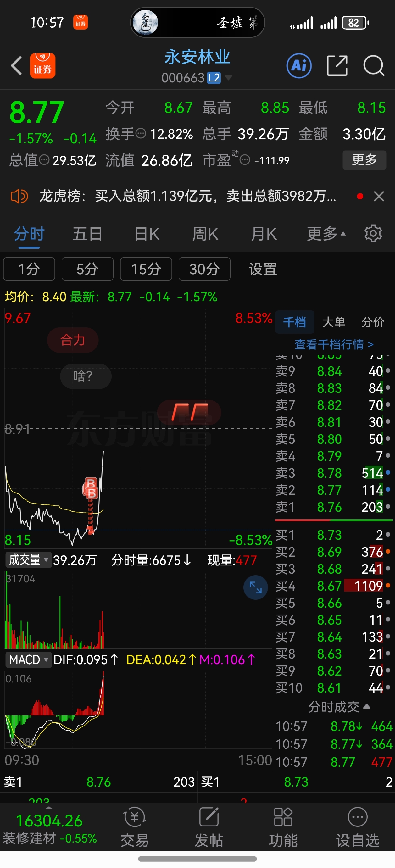Select the 买10 8.61 order row
Screen dimensions: 395x868
point(333,687)
